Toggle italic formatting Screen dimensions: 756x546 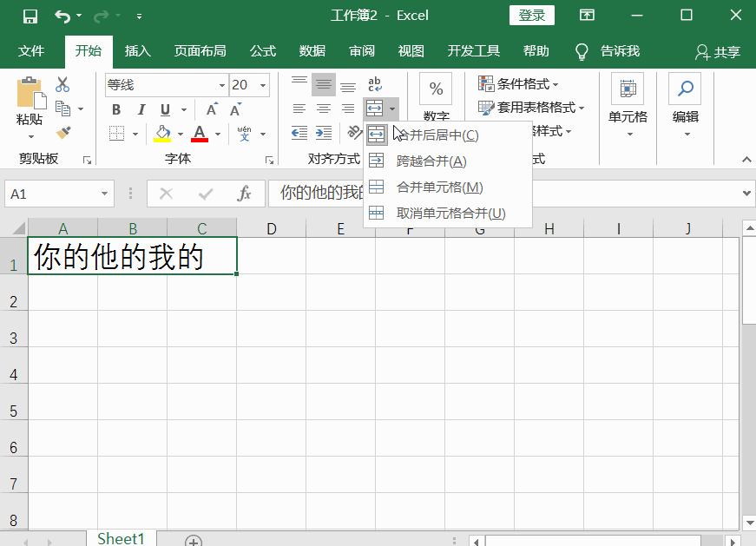[x=141, y=109]
